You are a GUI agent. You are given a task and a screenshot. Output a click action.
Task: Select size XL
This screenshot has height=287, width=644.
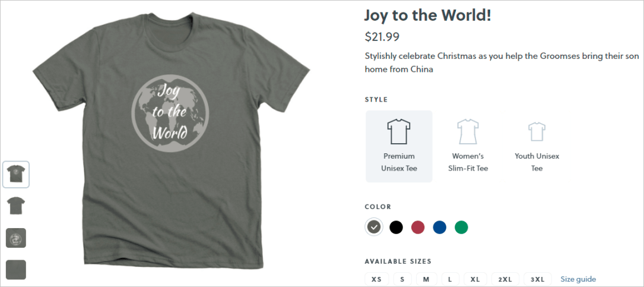pos(475,279)
